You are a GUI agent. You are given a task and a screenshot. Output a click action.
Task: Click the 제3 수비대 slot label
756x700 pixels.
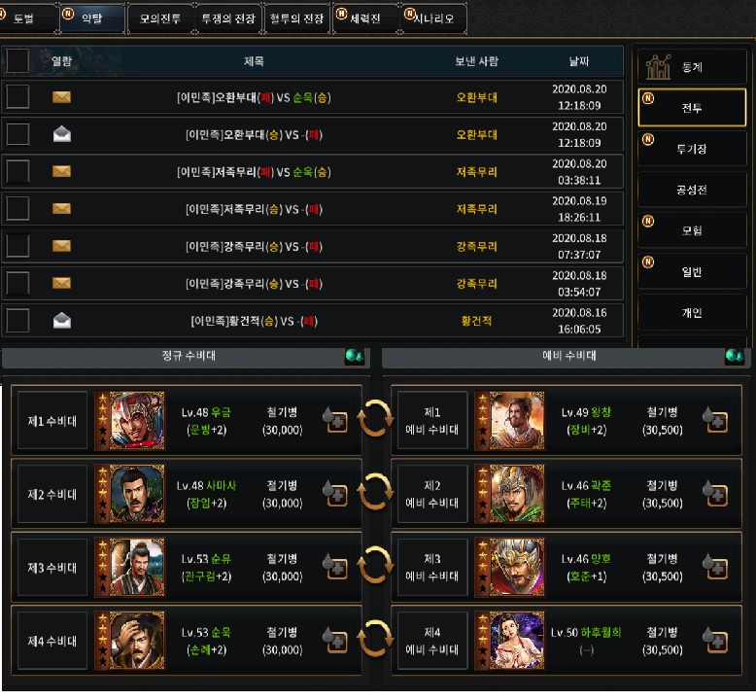[52, 568]
